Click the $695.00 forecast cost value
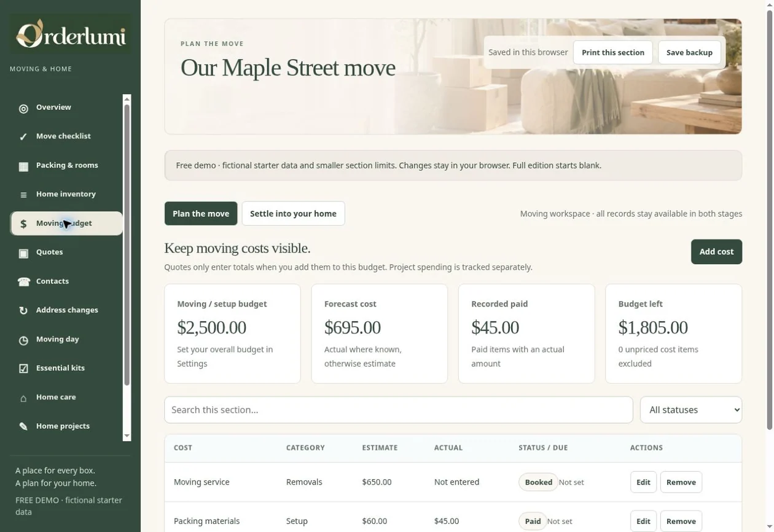This screenshot has width=774, height=532. tap(352, 327)
